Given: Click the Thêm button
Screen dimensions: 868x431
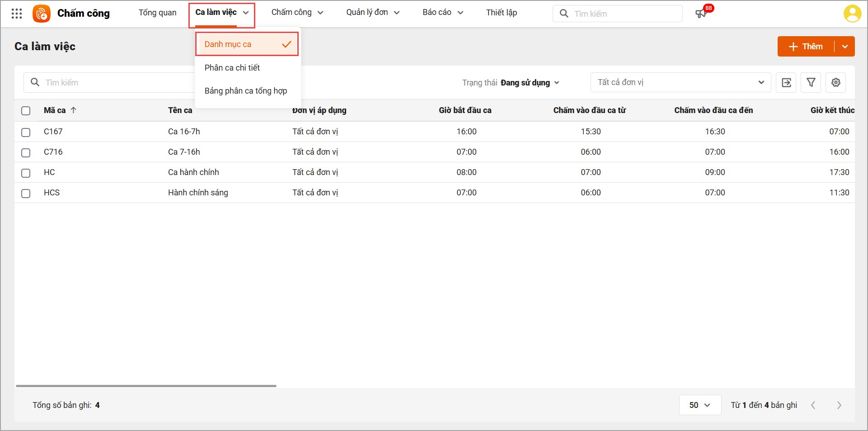Looking at the screenshot, I should pyautogui.click(x=806, y=47).
